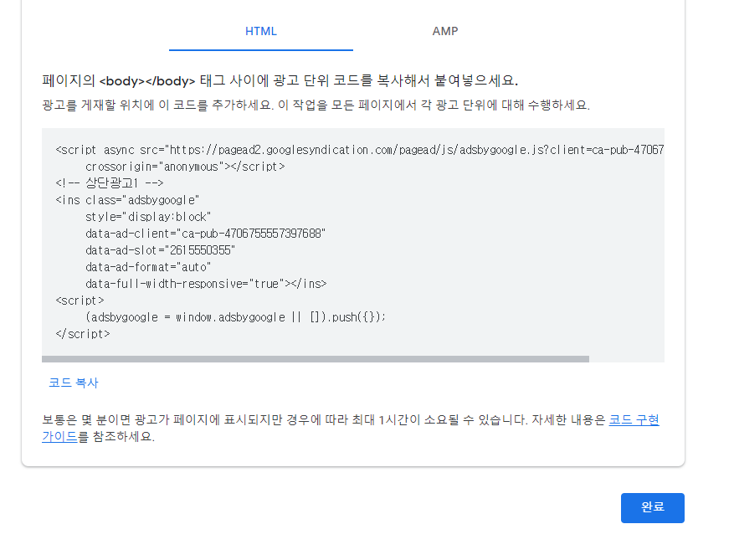Click the heading about the body tag

point(280,80)
